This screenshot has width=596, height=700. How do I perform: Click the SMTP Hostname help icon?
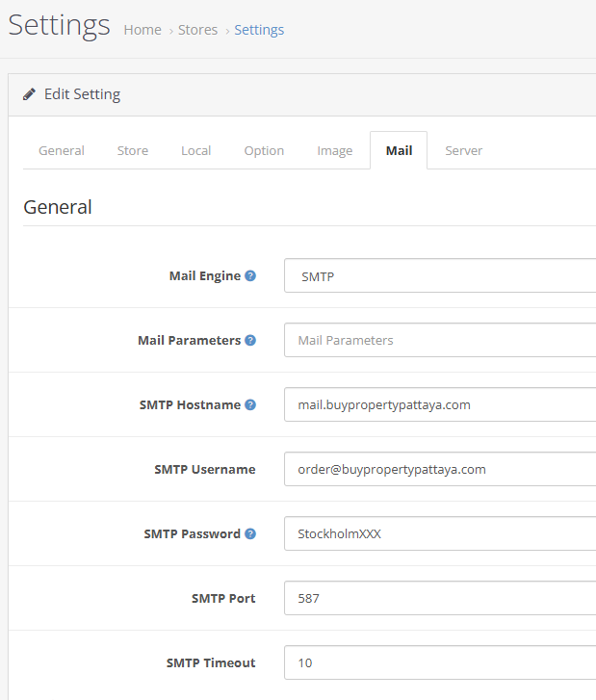pyautogui.click(x=250, y=404)
